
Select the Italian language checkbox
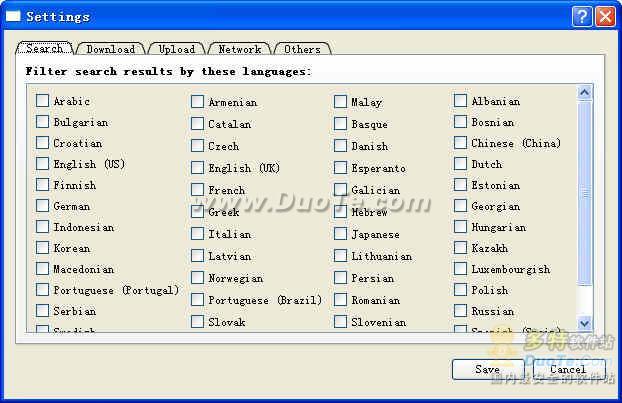198,234
